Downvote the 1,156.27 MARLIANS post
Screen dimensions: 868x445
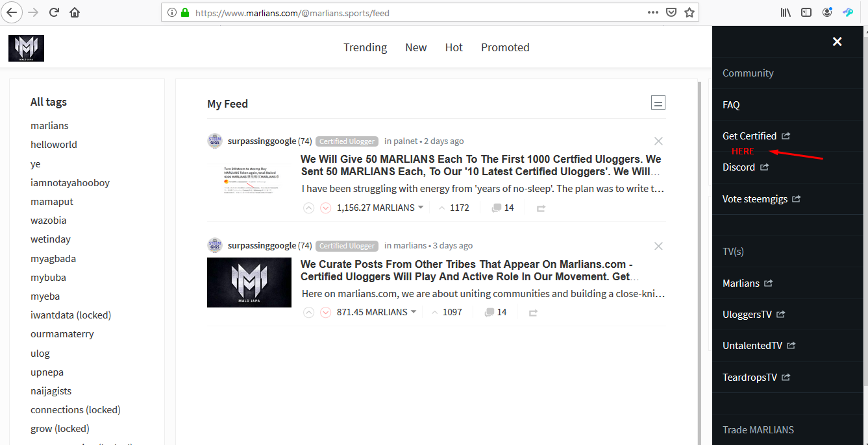pos(326,208)
